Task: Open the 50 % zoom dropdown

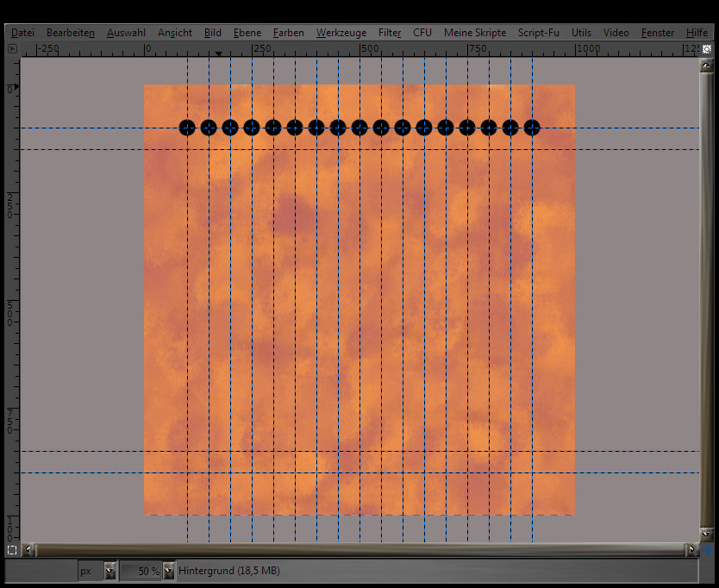Action: [166, 571]
